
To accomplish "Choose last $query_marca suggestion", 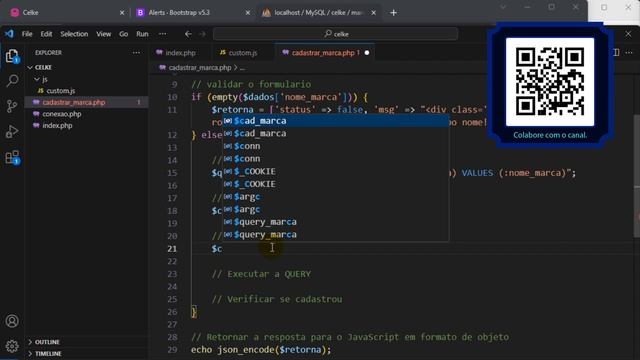I will click(335, 235).
